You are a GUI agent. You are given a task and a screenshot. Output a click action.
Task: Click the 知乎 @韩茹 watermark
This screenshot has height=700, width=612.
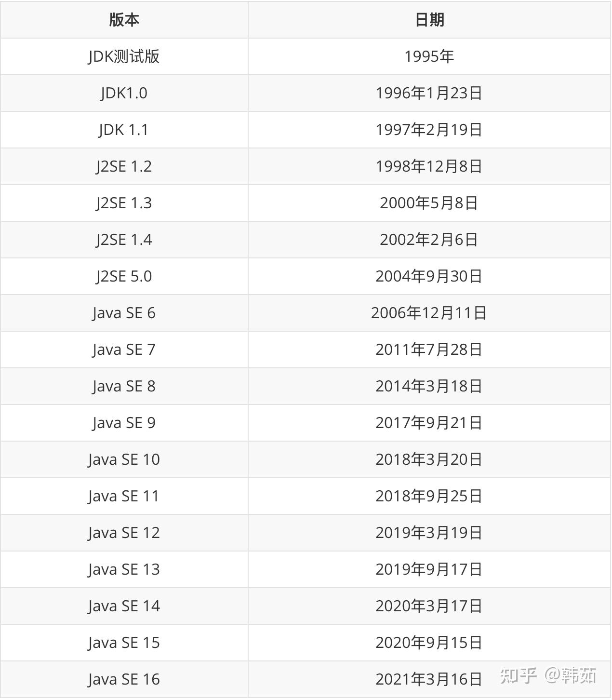click(548, 675)
